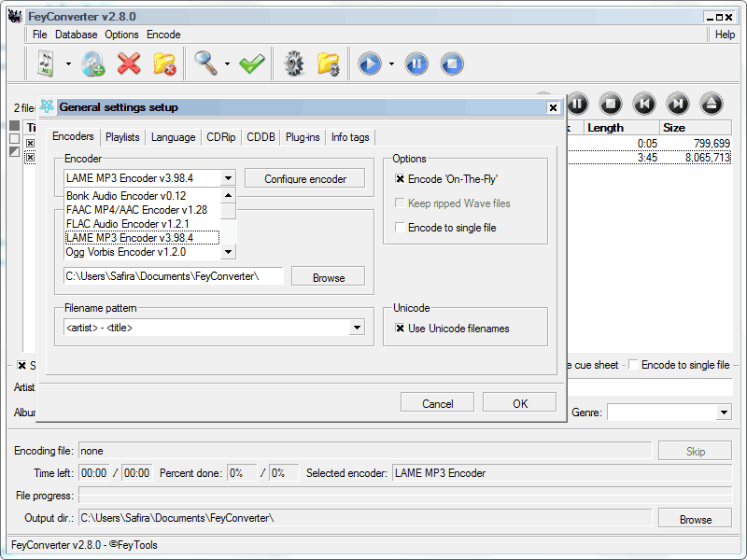Open the Info tags tab

[350, 137]
